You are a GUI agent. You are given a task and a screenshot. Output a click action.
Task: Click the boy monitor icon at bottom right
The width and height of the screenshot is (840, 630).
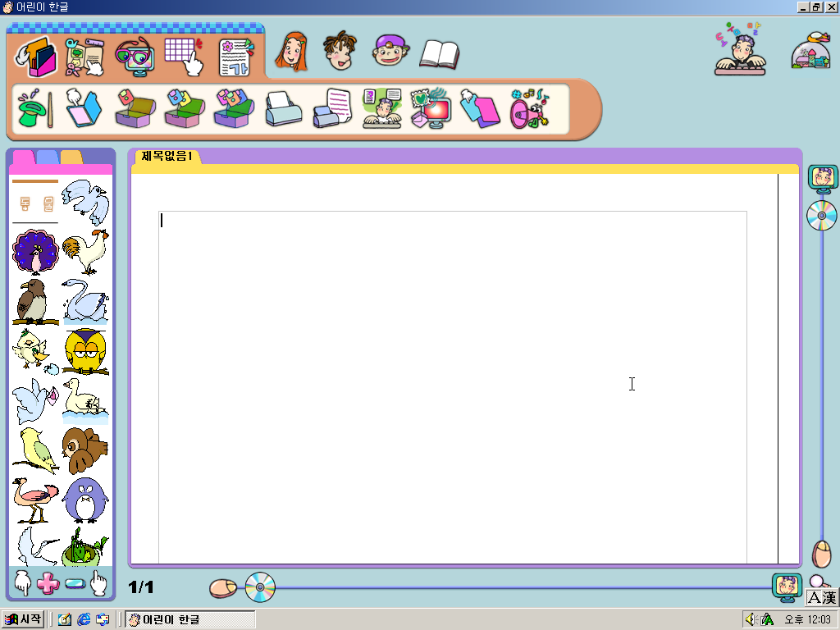787,587
